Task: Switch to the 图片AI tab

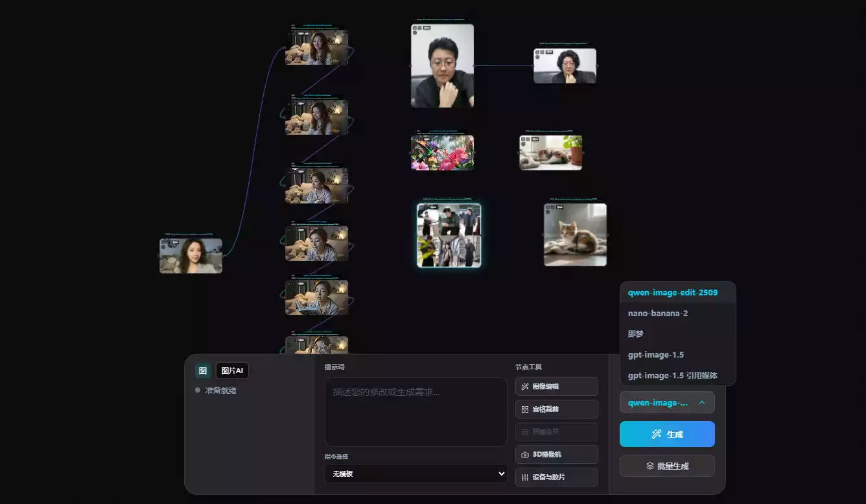Action: (x=232, y=370)
